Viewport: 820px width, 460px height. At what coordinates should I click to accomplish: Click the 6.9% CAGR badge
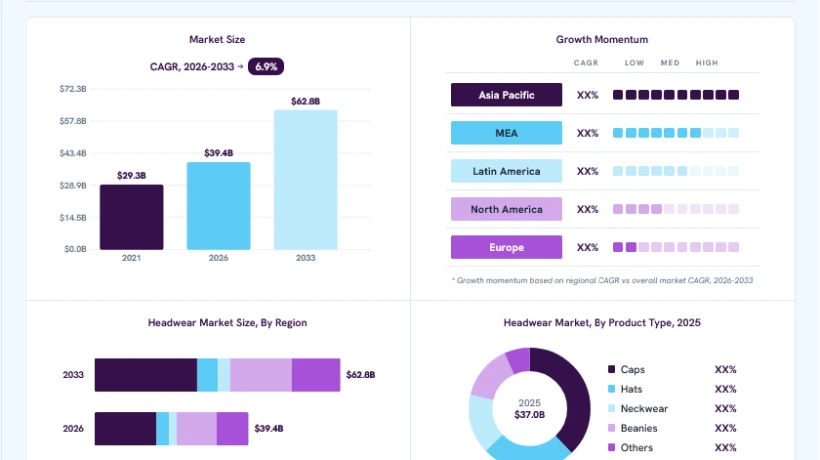point(266,66)
